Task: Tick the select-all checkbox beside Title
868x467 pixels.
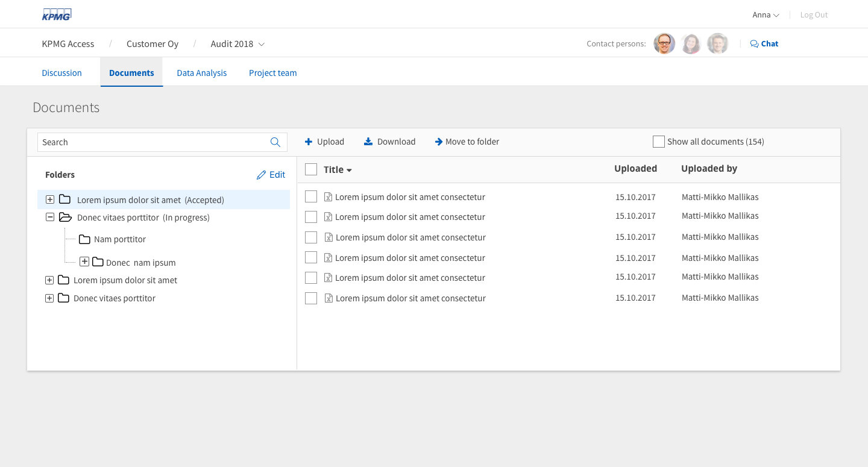Action: tap(311, 169)
